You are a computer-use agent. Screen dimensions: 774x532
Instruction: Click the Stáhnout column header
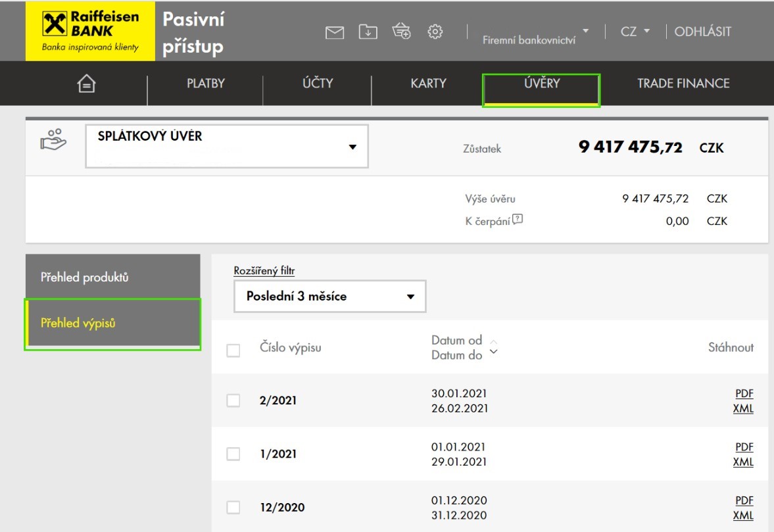731,347
